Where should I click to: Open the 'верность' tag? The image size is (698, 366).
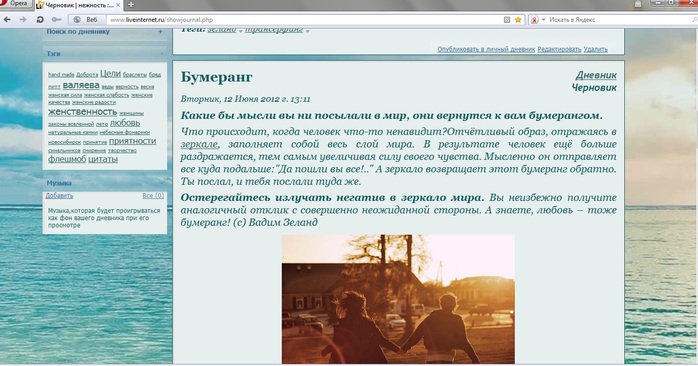[x=127, y=87]
